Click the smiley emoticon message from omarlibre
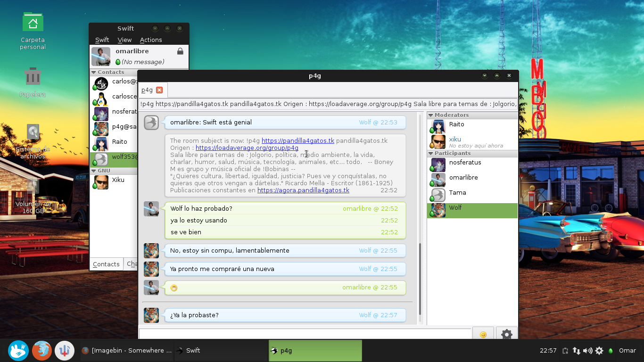 coord(174,288)
